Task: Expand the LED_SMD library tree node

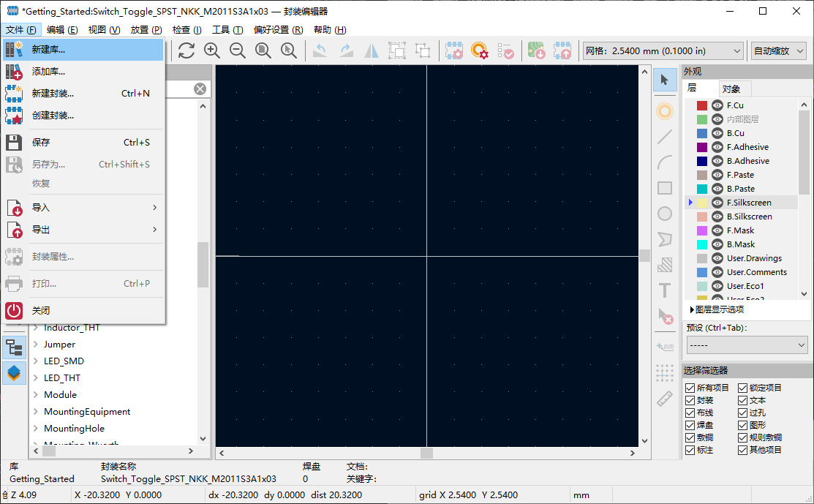Action: pos(36,361)
